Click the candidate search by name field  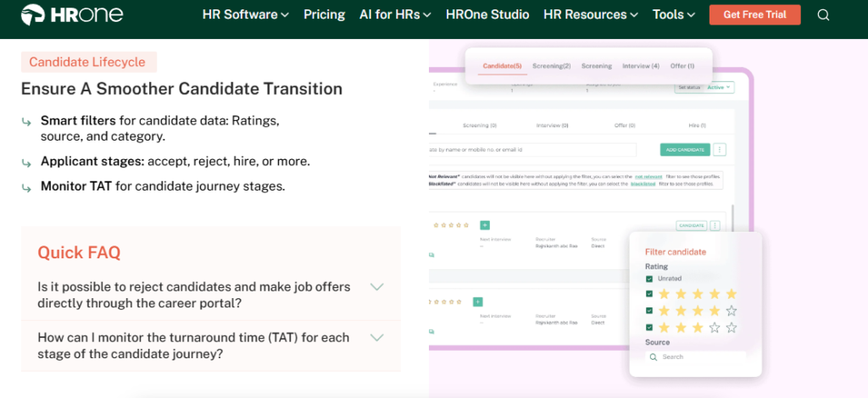coord(532,149)
